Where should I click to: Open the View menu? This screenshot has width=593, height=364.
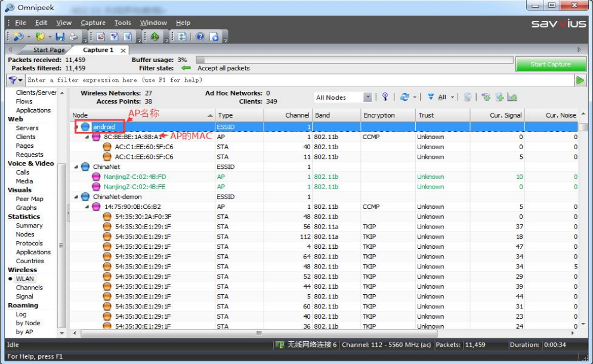64,23
